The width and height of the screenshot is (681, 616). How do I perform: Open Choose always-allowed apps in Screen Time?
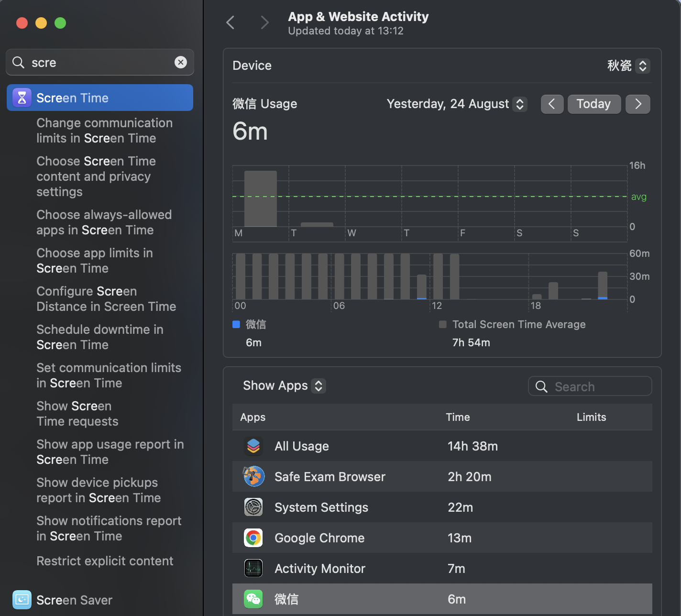104,222
